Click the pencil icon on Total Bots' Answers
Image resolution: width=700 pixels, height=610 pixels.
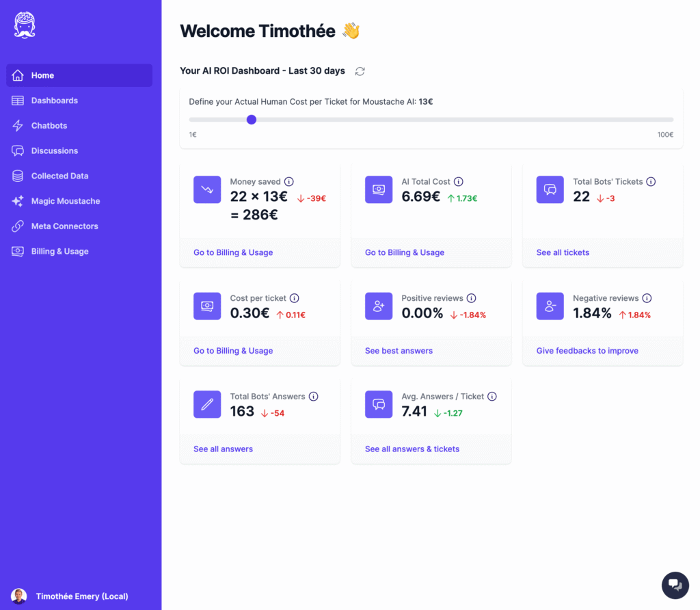(207, 404)
